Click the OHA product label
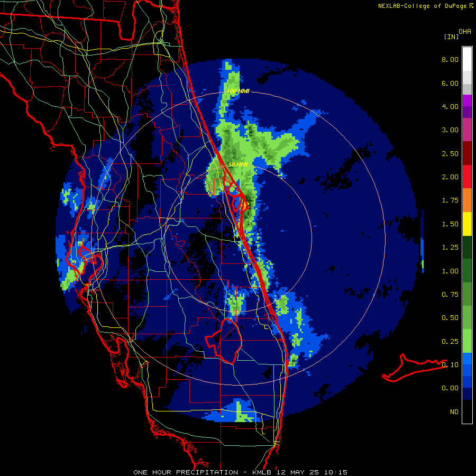 465,32
